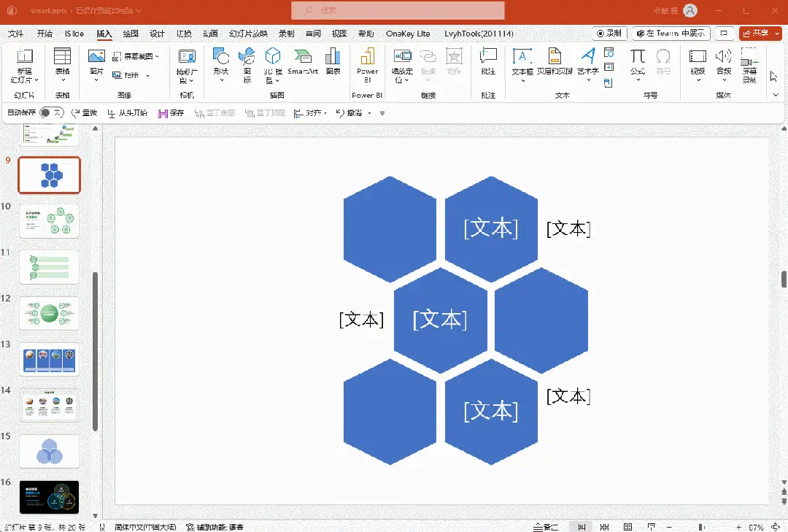Toggle the 自动保存 AutoSave switch
788x532 pixels.
pyautogui.click(x=52, y=113)
